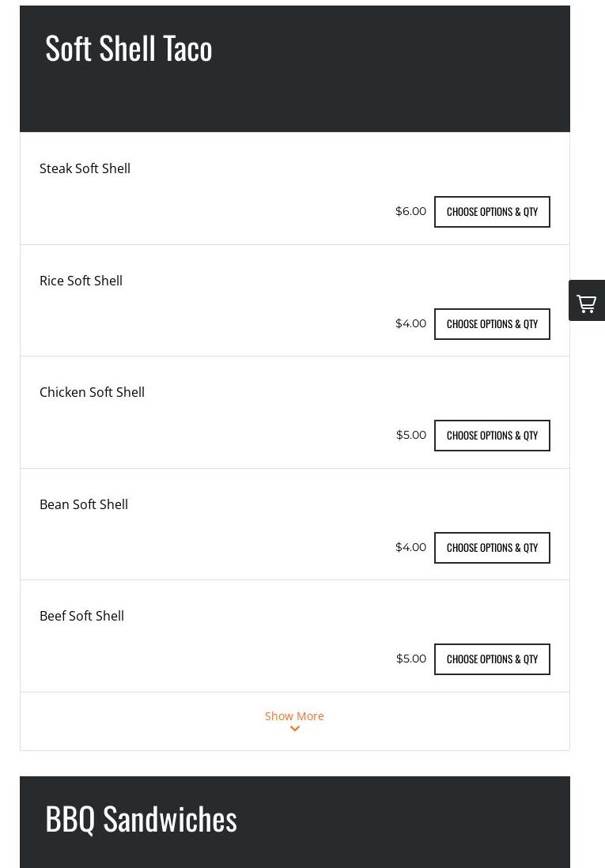Choose options for Steak Soft Shell
The width and height of the screenshot is (605, 868).
[492, 211]
